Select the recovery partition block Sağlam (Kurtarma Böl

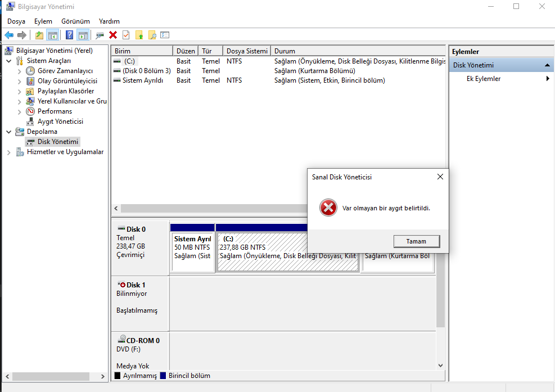point(398,262)
